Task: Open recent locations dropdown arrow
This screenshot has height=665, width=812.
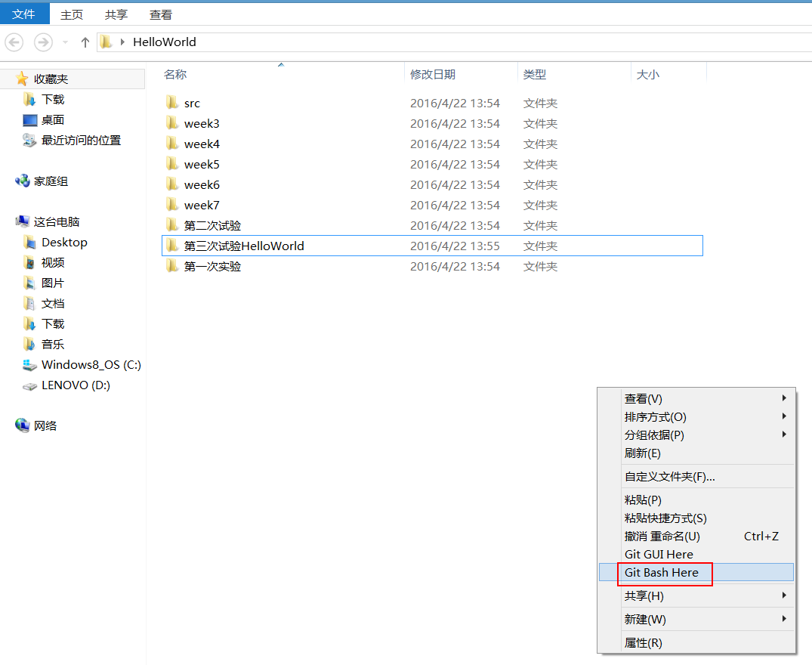Action: point(65,42)
